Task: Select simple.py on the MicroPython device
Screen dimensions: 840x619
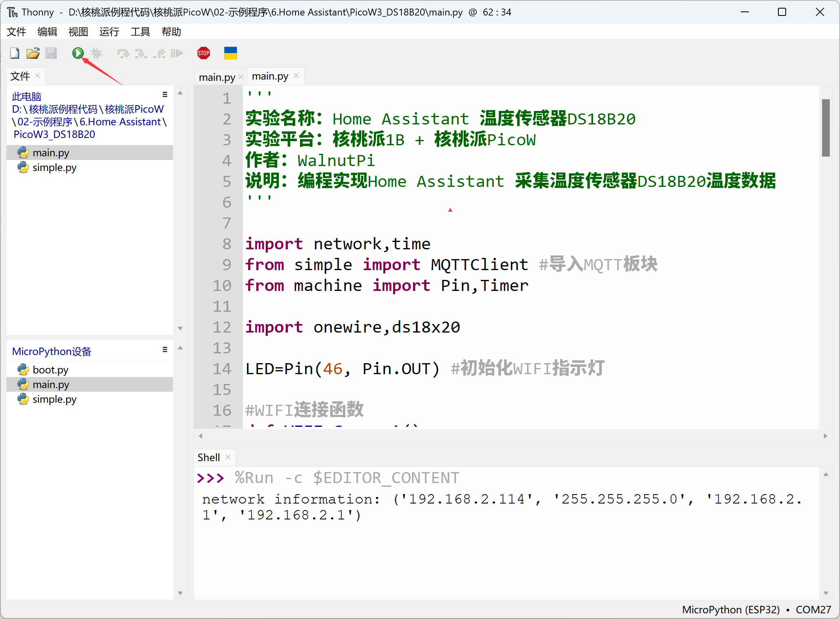Action: [90, 399]
